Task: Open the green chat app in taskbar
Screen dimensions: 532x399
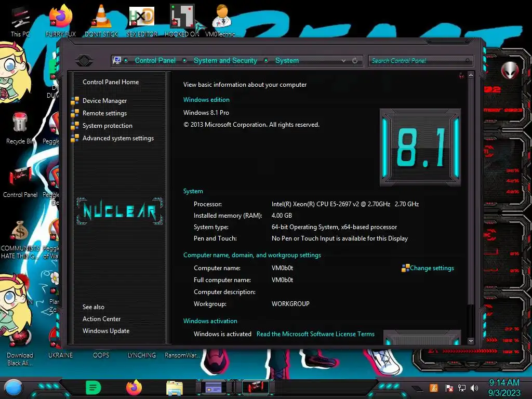Action: click(x=94, y=388)
